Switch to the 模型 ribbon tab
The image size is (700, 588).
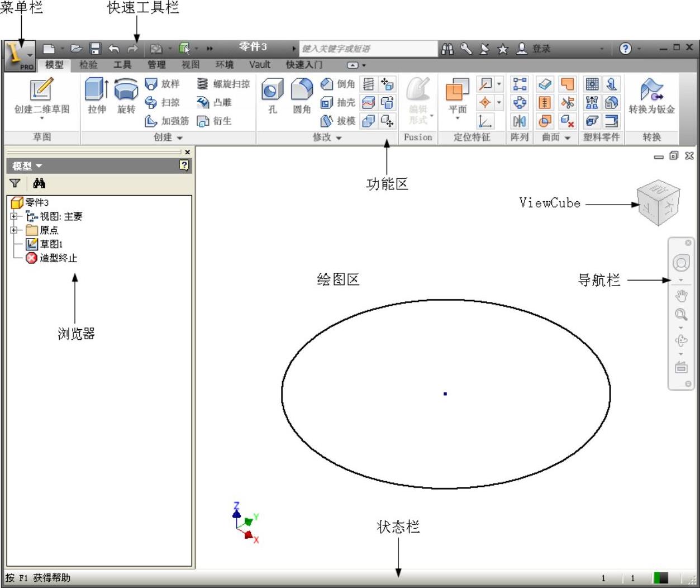(54, 65)
